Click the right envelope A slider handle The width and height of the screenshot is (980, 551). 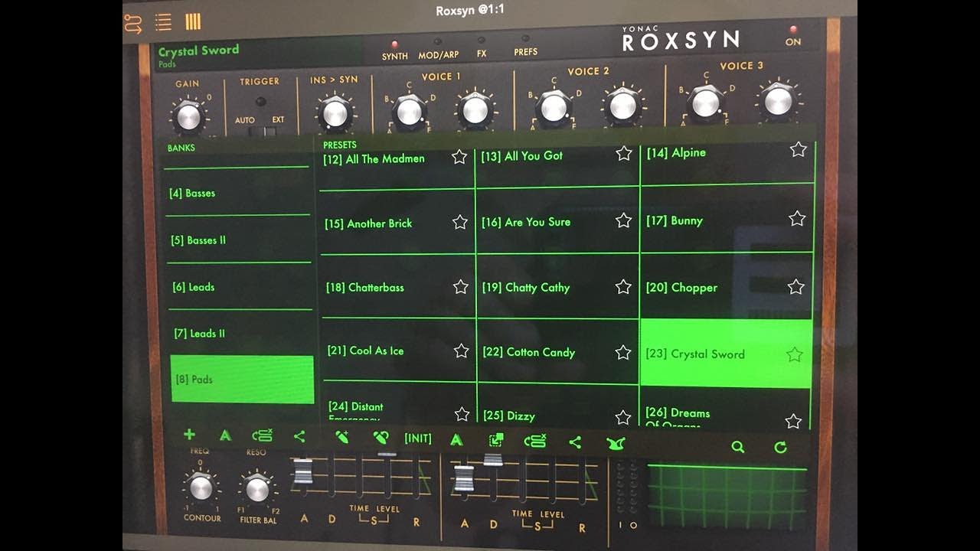coord(463,478)
